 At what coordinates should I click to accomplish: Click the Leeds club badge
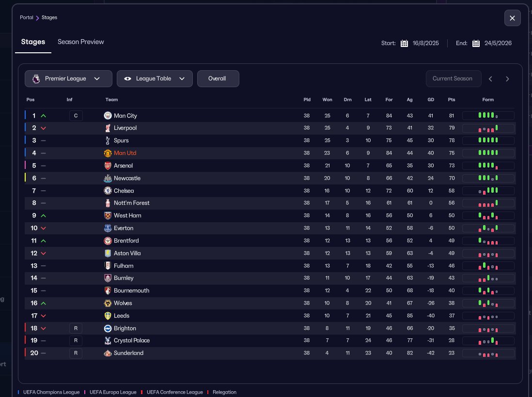[108, 315]
